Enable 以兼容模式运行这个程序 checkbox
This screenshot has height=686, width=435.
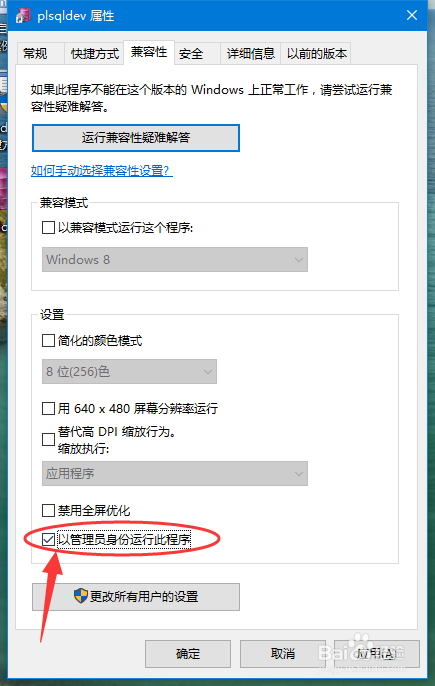(x=48, y=228)
